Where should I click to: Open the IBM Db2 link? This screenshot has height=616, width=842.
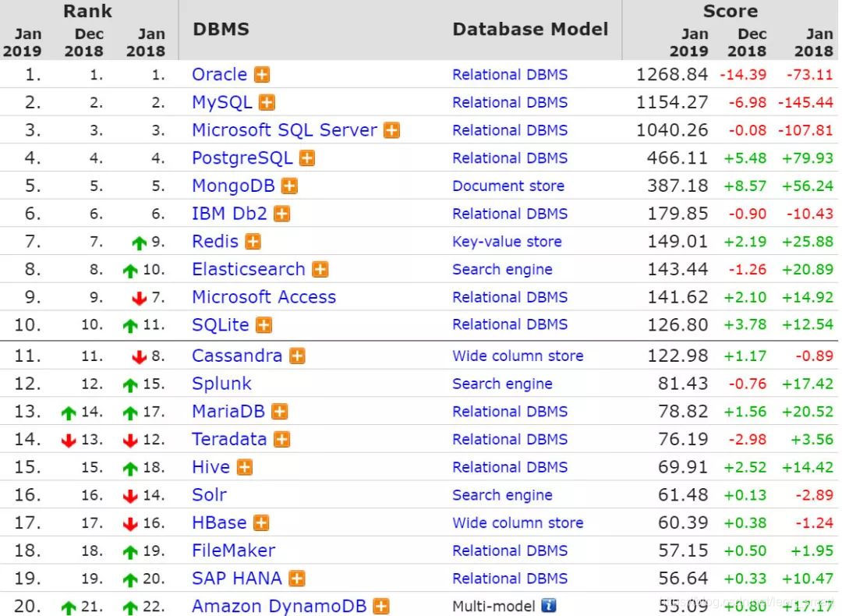(229, 214)
